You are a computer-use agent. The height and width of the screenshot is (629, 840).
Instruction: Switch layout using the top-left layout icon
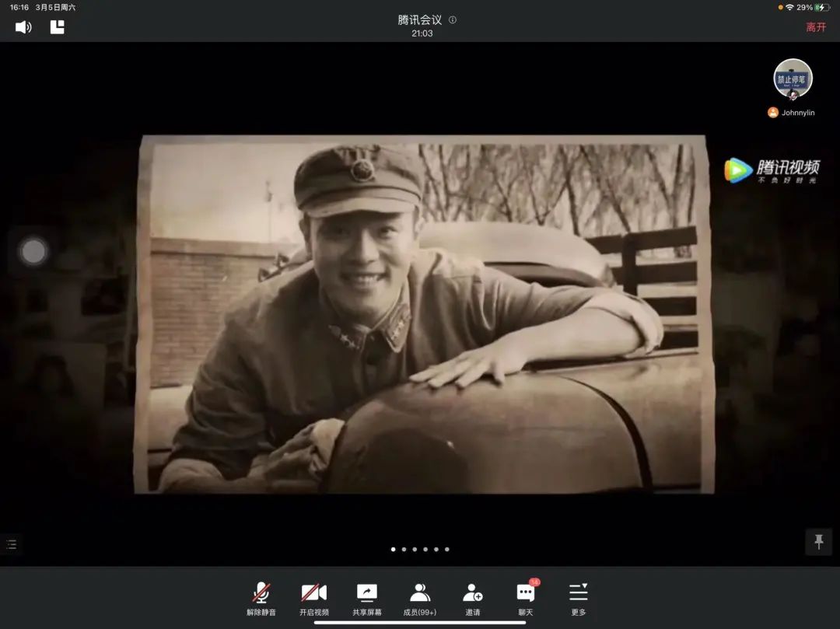(x=58, y=27)
